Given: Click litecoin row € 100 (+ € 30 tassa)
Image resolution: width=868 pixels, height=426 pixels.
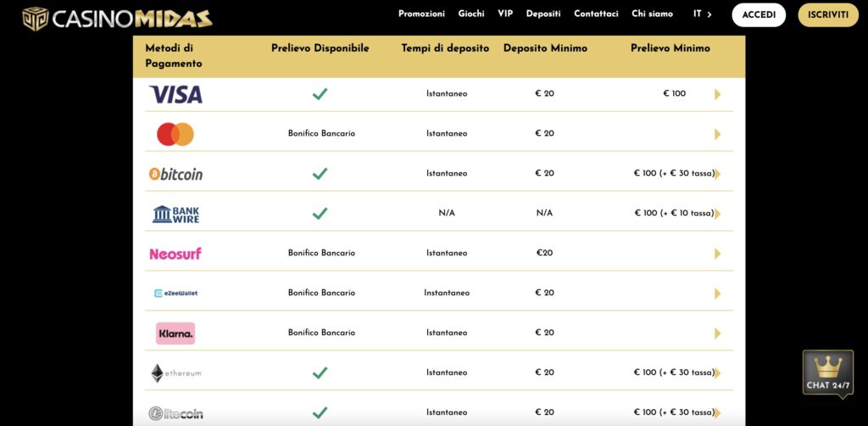Looking at the screenshot, I should click(x=674, y=412).
